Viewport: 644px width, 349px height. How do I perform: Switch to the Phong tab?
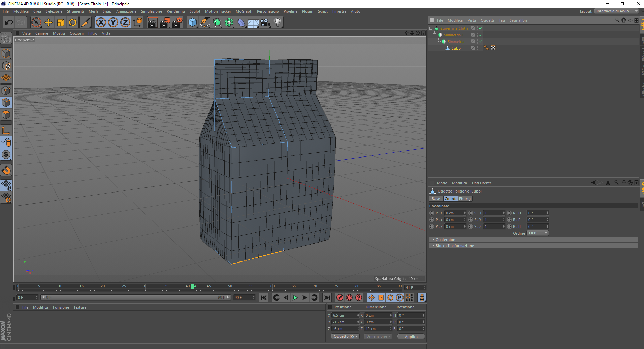(464, 199)
